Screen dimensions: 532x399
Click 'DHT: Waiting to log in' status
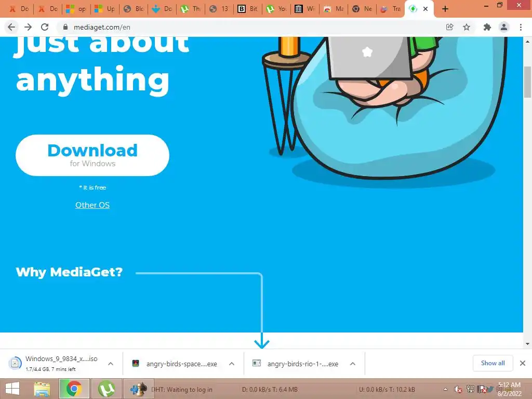click(x=182, y=390)
